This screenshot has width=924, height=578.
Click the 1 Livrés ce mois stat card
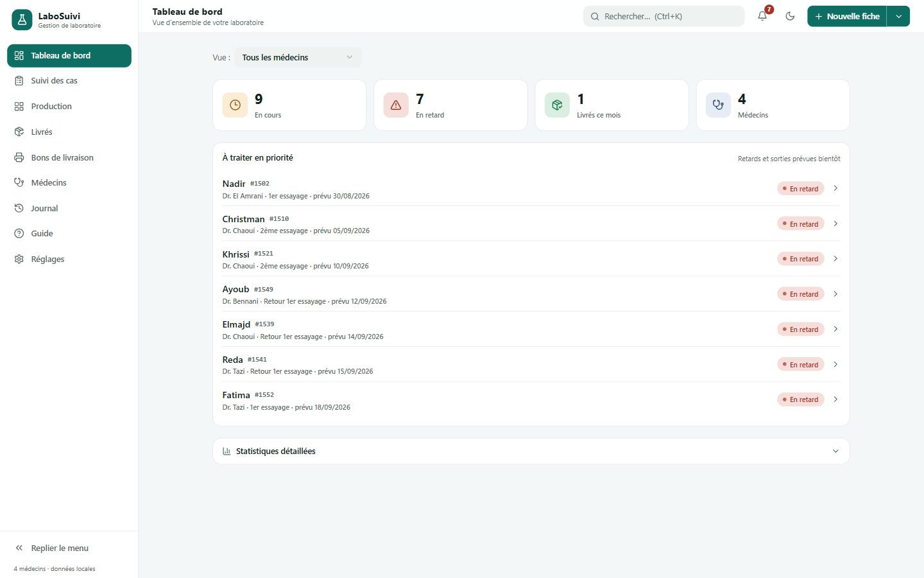612,105
